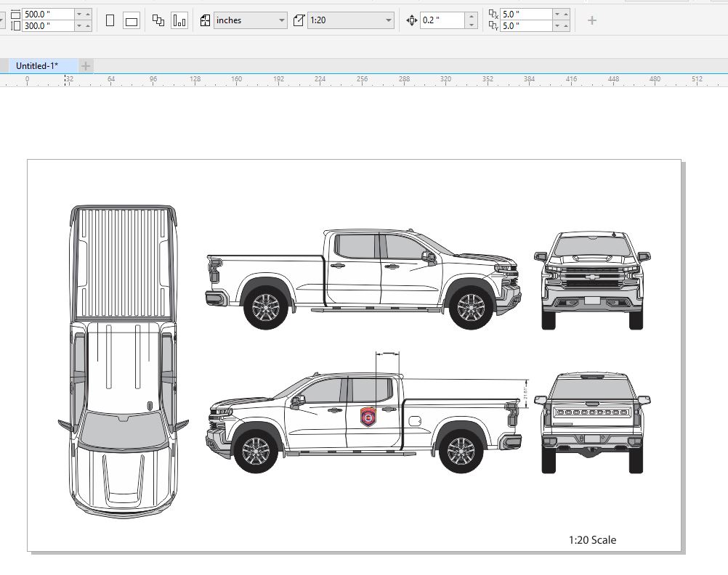Decrease the duplicate Y offset
728x575 pixels.
(x=557, y=26)
